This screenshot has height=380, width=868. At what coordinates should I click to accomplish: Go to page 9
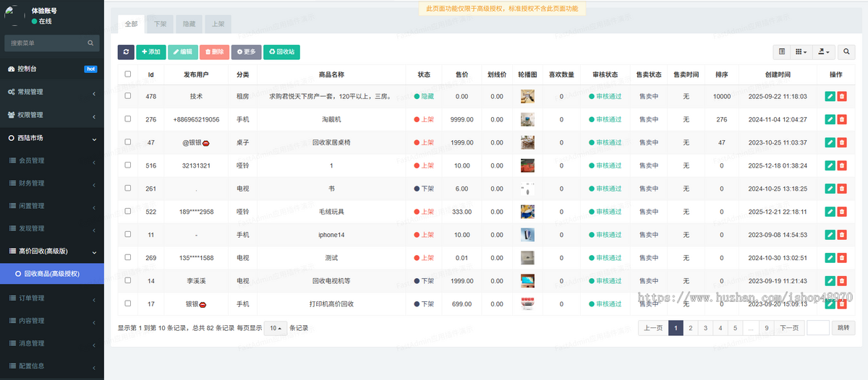[x=767, y=328]
